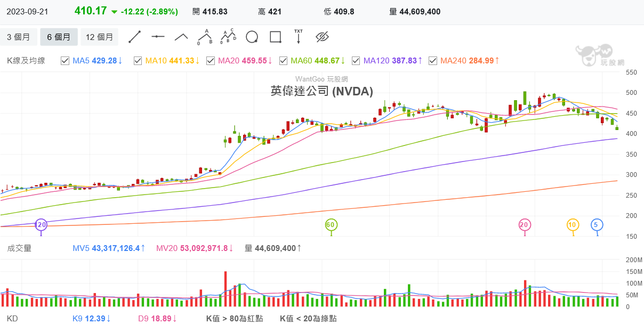Viewport: 644px width, 324px height.
Task: Click the K值 < 20為綠點 legend text
Action: click(x=308, y=319)
